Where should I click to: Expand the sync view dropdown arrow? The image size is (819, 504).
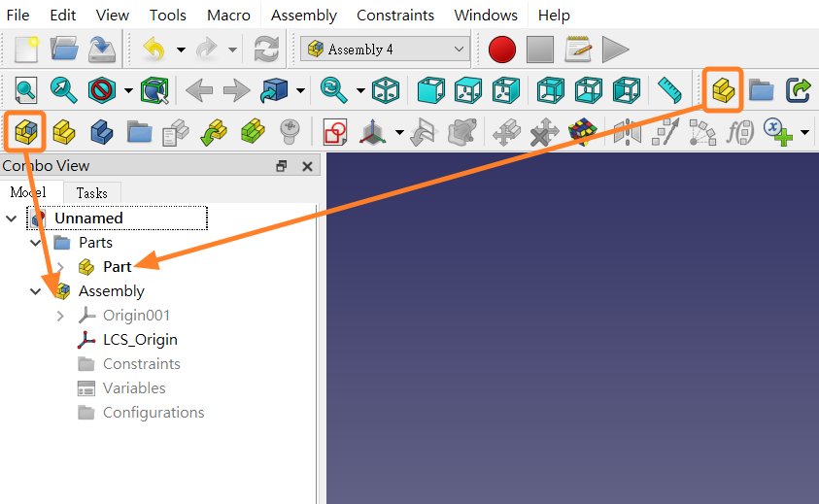[360, 91]
